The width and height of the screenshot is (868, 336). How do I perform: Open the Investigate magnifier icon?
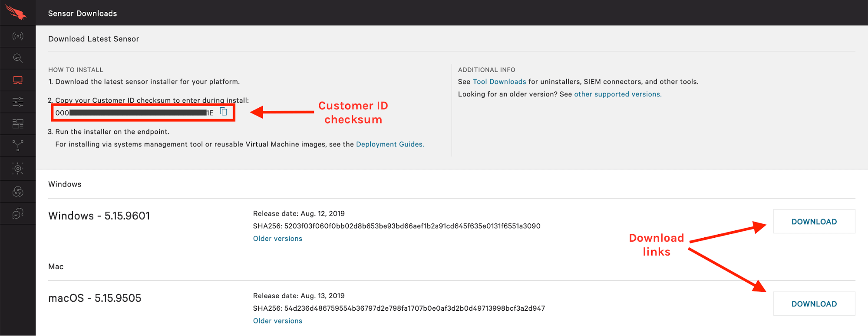pos(18,58)
